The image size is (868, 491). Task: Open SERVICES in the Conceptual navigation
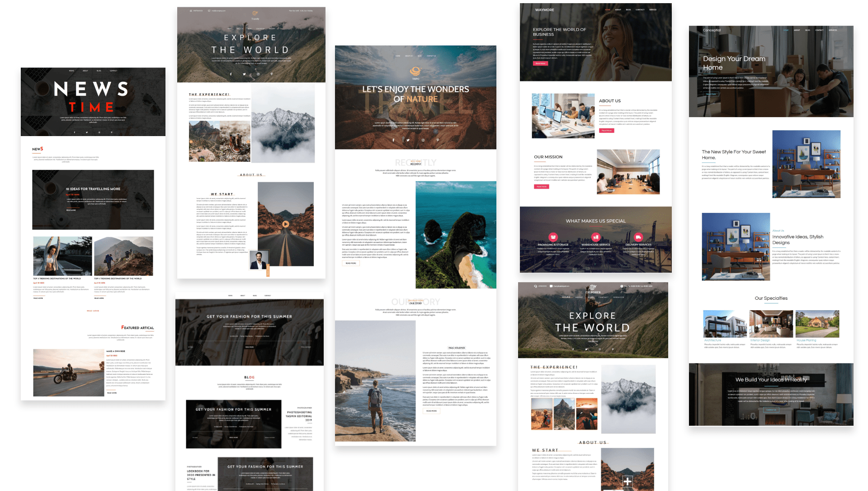coord(832,30)
